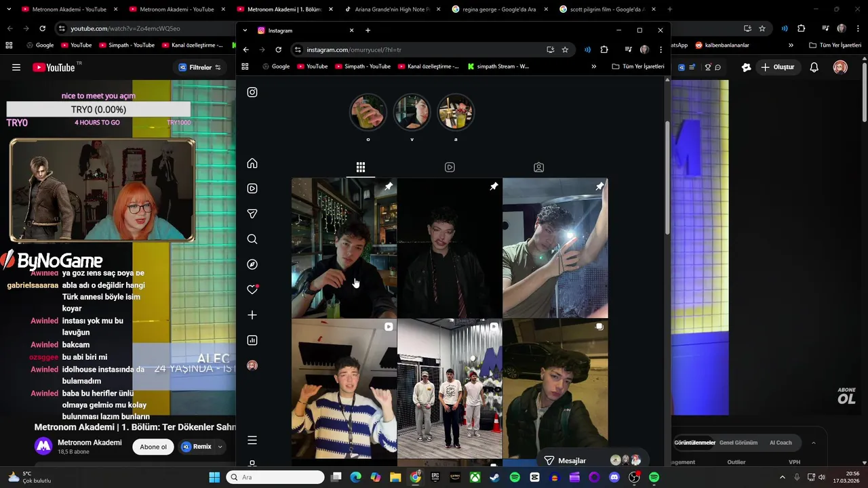Screen dimensions: 868x488
Task: Click Create plus icon in Instagram sidebar
Action: [x=252, y=315]
